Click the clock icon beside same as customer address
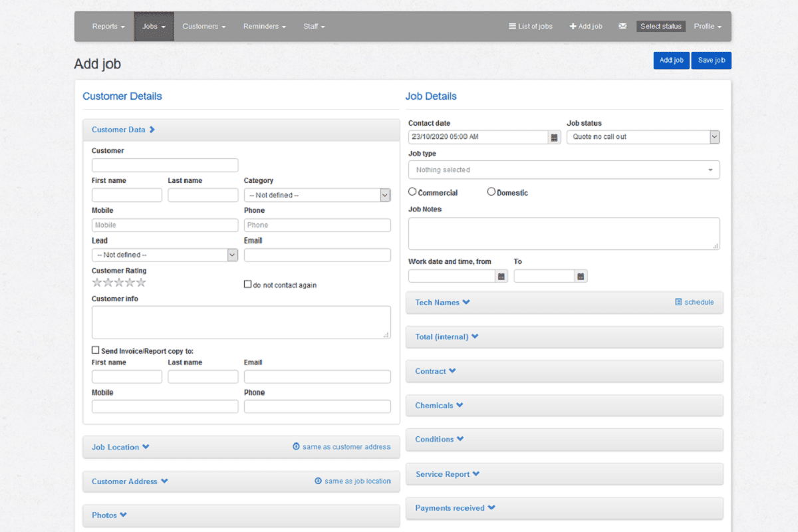The width and height of the screenshot is (798, 532). 296,447
